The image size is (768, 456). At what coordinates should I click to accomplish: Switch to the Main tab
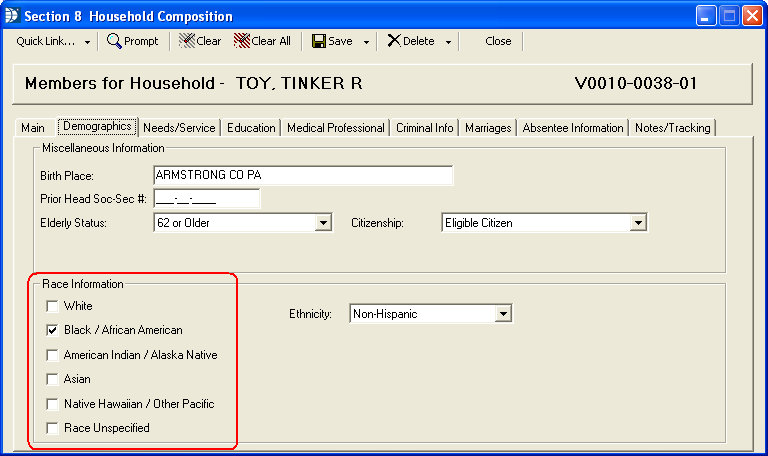pyautogui.click(x=33, y=128)
